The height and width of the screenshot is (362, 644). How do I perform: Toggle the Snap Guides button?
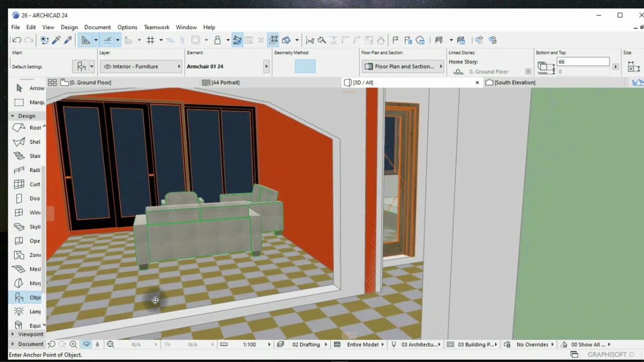[107, 40]
